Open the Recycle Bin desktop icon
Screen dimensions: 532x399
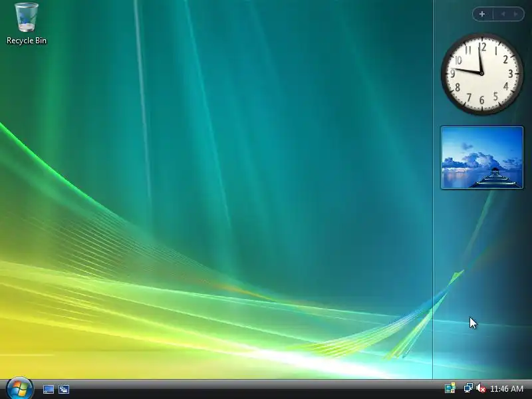click(x=27, y=18)
